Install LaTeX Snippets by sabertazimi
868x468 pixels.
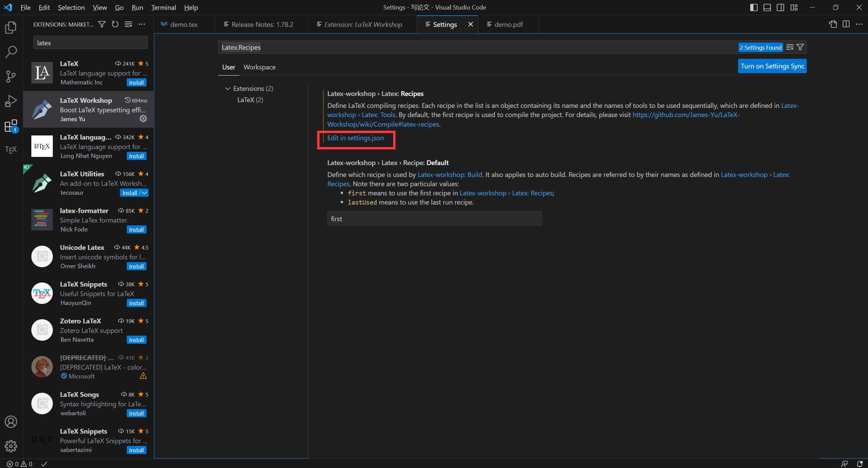tap(136, 450)
